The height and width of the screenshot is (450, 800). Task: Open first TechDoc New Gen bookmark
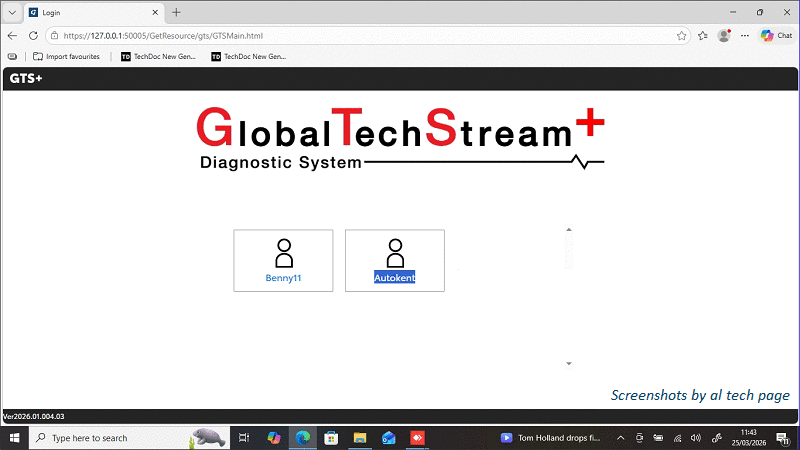[159, 56]
